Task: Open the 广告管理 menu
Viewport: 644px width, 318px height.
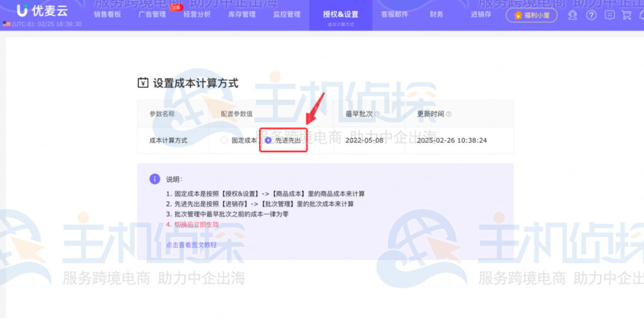Action: (x=152, y=14)
